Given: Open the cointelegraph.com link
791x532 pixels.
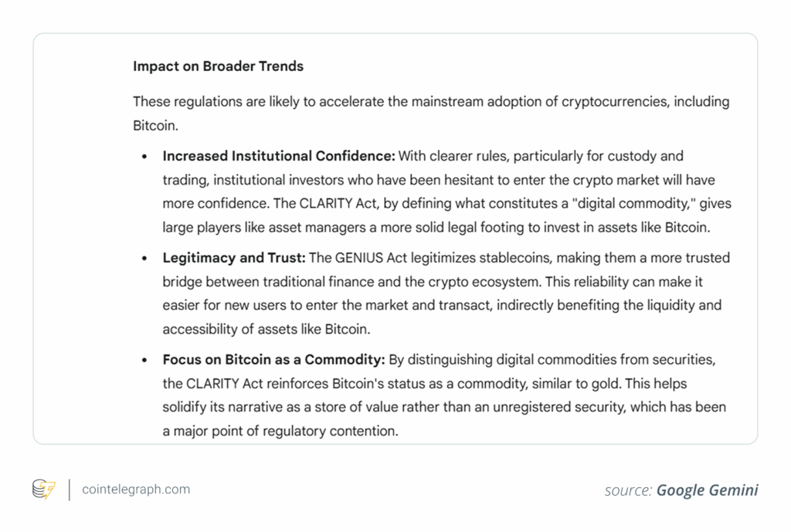Looking at the screenshot, I should click(136, 490).
